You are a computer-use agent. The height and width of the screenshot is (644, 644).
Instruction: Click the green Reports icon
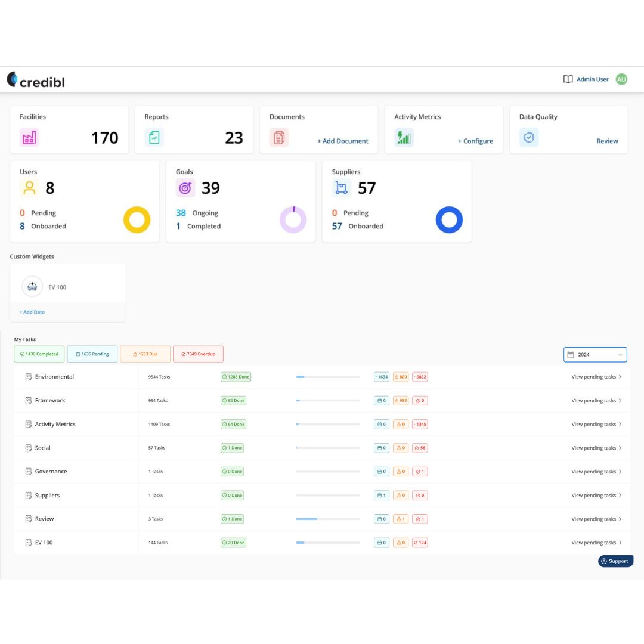click(154, 138)
